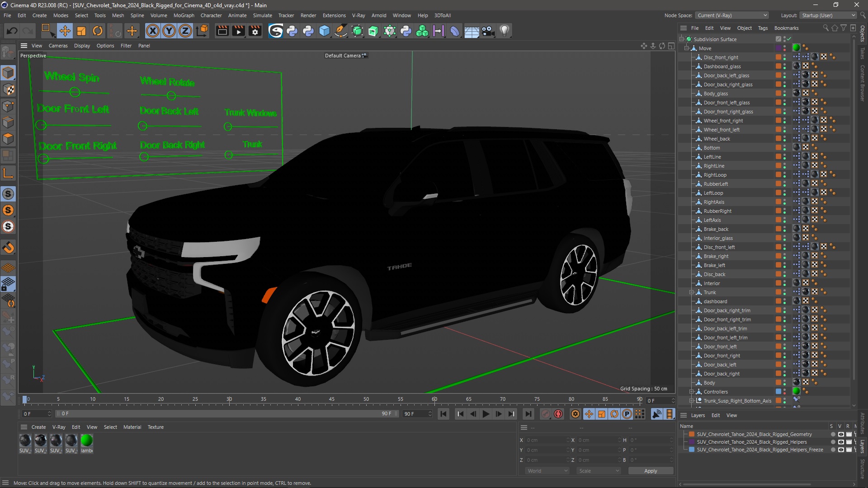Open Layers panel Edit menu
868x488 pixels.
[x=716, y=415]
